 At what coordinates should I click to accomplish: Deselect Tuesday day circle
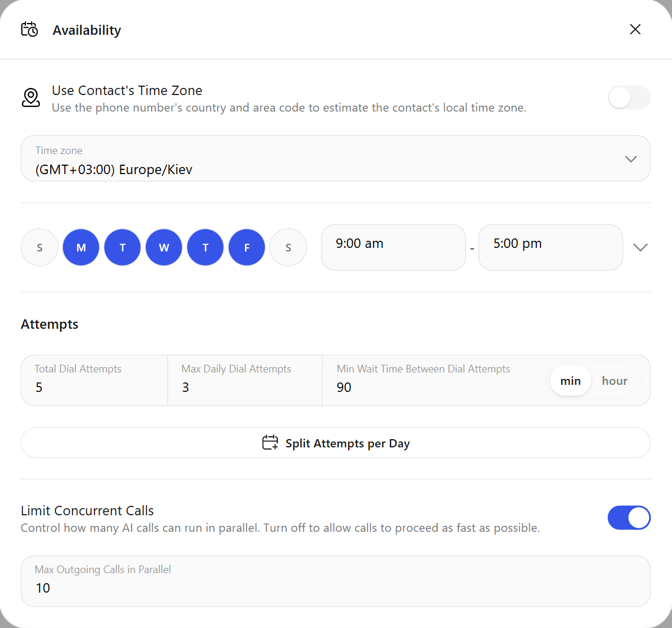[x=123, y=247]
